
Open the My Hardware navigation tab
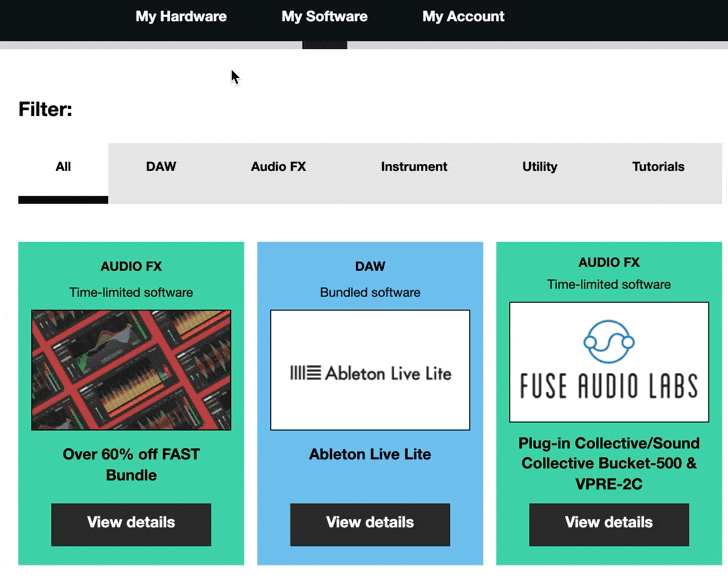[181, 17]
